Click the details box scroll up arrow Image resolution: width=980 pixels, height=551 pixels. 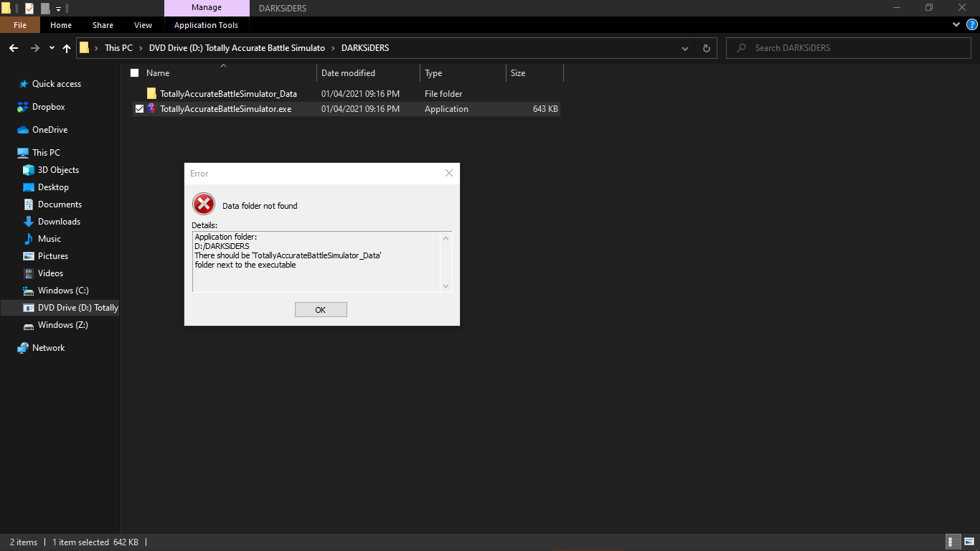click(446, 238)
